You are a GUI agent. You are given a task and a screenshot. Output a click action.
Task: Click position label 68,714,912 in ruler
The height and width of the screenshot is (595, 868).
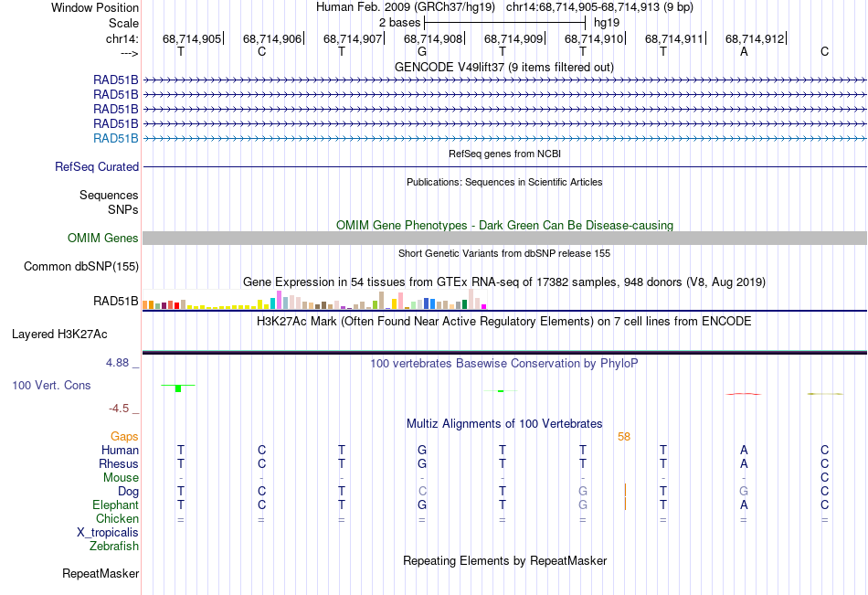click(755, 38)
